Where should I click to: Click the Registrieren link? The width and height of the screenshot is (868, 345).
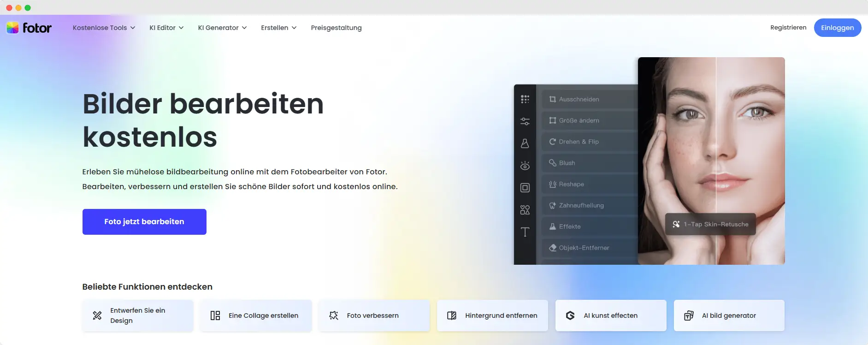click(x=788, y=28)
